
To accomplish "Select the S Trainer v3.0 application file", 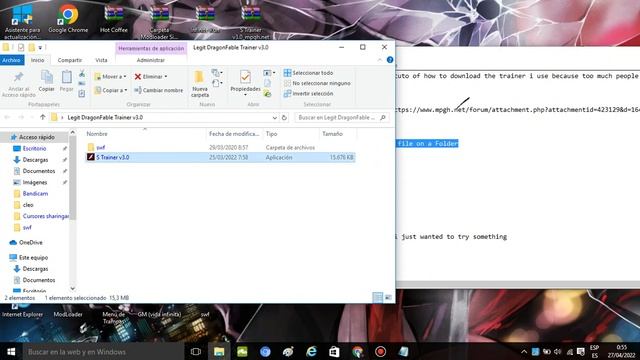I will tap(220, 157).
